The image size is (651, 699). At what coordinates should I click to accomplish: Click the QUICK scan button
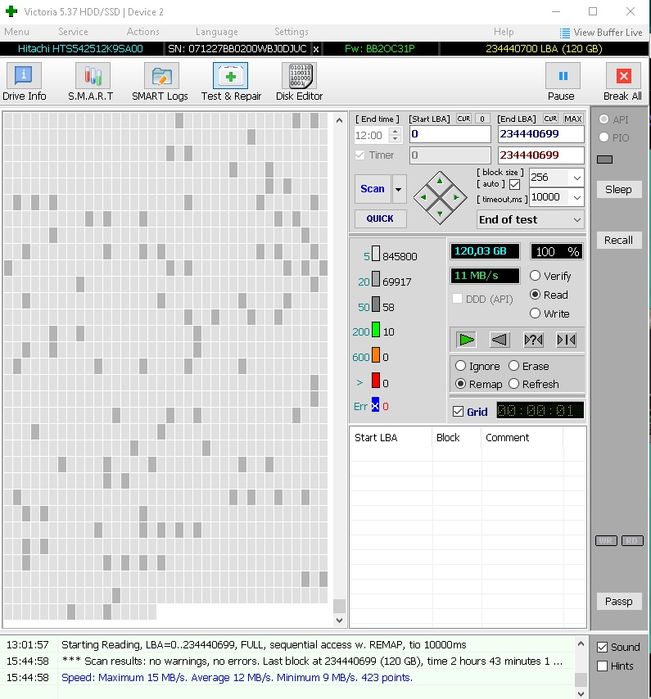pos(380,218)
